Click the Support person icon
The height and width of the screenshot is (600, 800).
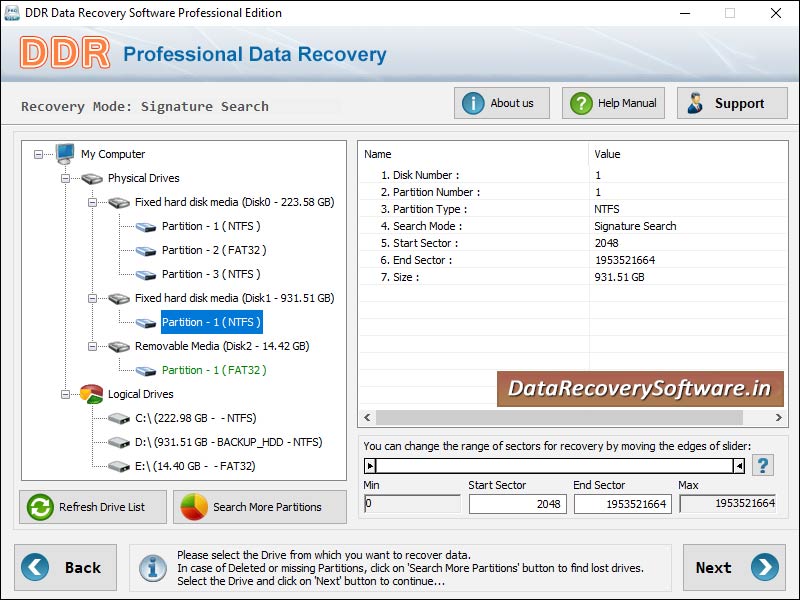click(x=696, y=102)
